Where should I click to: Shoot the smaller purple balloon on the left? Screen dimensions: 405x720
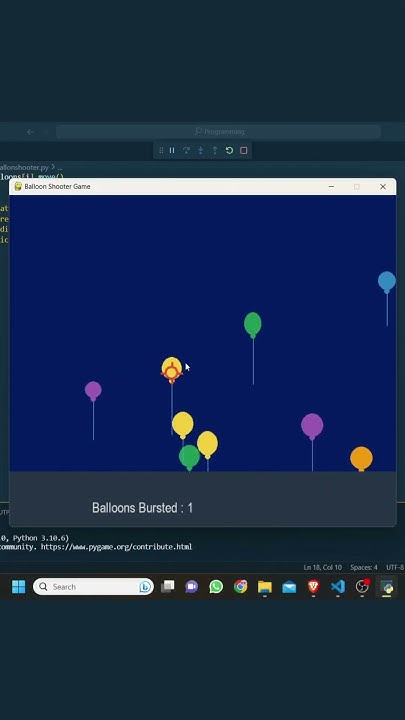[93, 391]
